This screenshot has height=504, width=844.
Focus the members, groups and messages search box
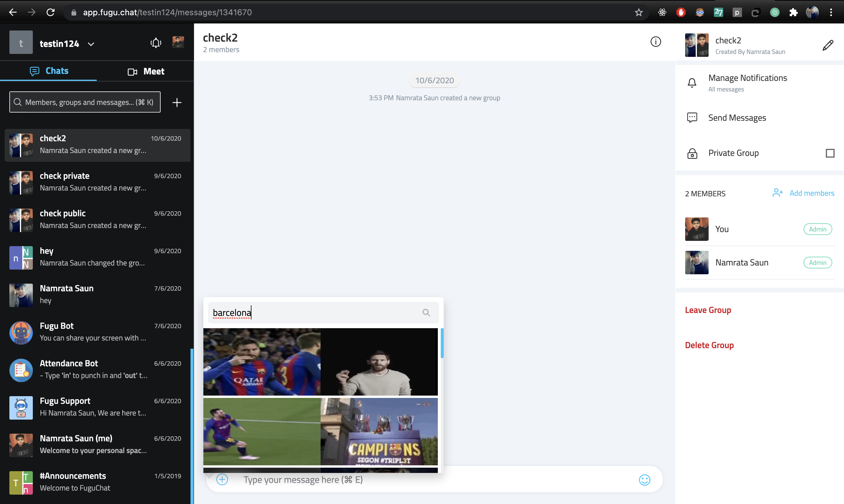[x=85, y=102]
